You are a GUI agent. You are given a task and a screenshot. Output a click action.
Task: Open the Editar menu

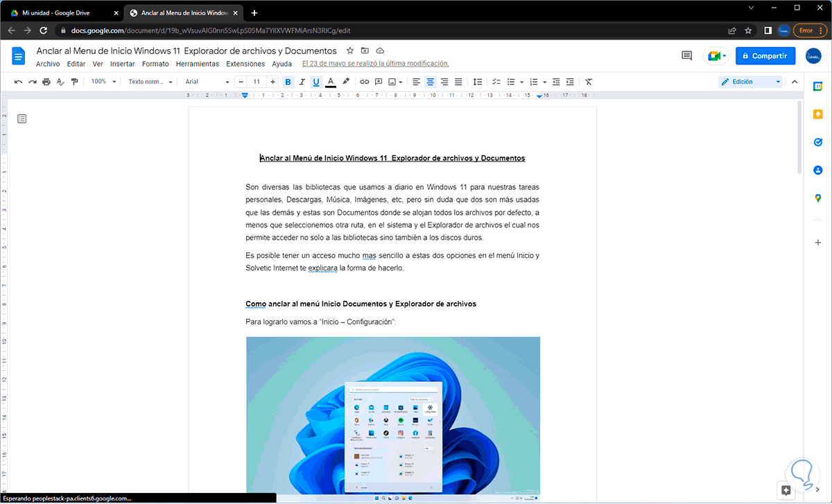click(76, 64)
